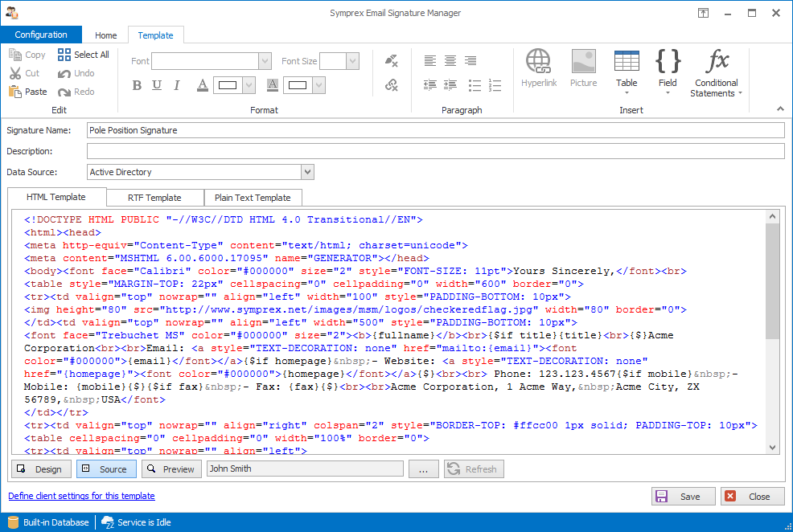The width and height of the screenshot is (793, 532).
Task: Click the Paste clipboard icon
Action: pos(15,92)
